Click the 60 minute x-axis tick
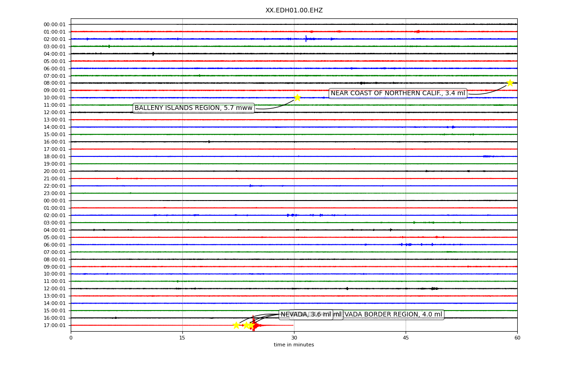Viewport: 588px width, 368px height. (x=517, y=338)
